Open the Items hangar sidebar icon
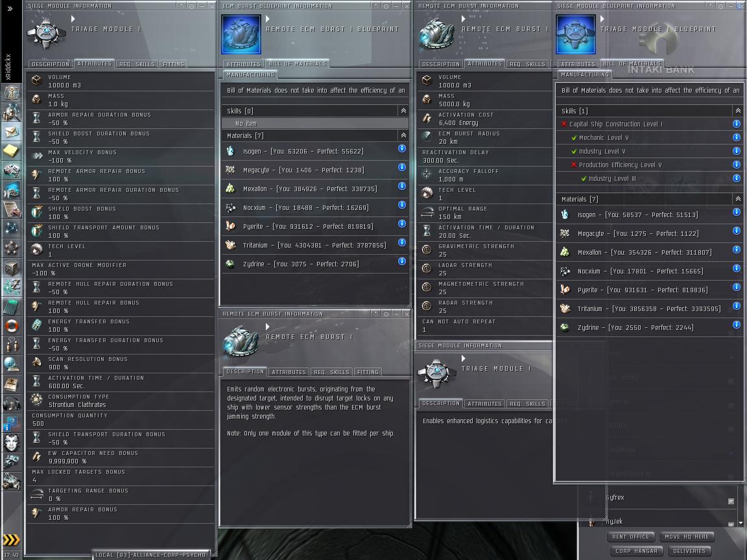Screen dimensions: 747x560 click(12, 482)
